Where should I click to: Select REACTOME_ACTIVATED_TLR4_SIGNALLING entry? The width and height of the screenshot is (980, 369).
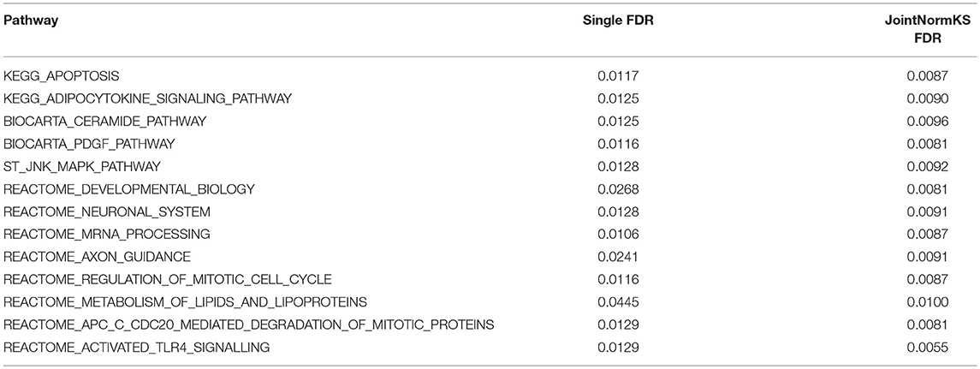coord(136,347)
